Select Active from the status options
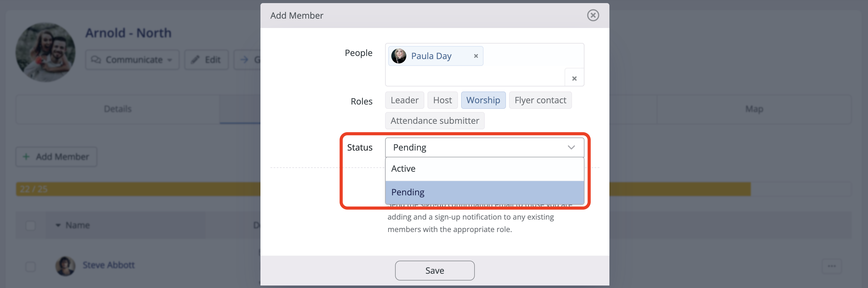This screenshot has height=288, width=868. (403, 169)
